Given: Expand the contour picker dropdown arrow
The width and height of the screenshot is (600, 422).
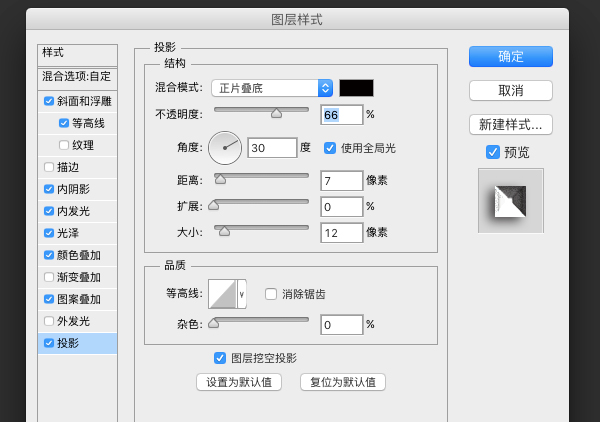Looking at the screenshot, I should click(x=241, y=294).
